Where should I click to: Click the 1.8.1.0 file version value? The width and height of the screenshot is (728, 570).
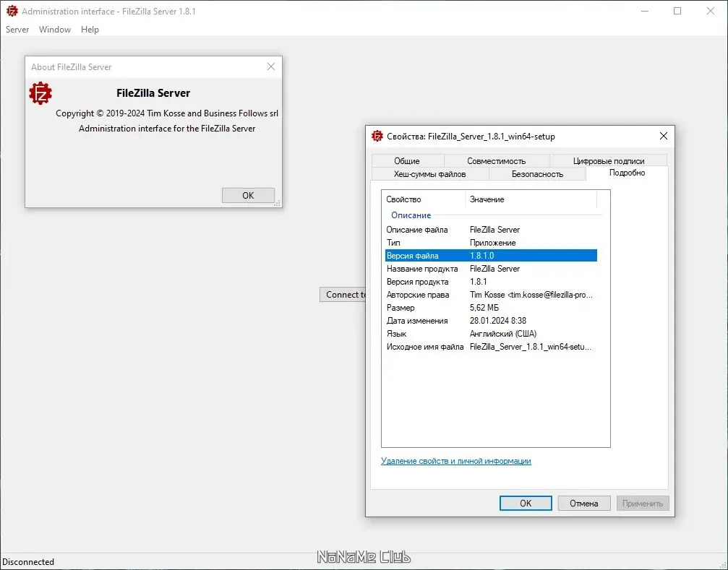(482, 256)
